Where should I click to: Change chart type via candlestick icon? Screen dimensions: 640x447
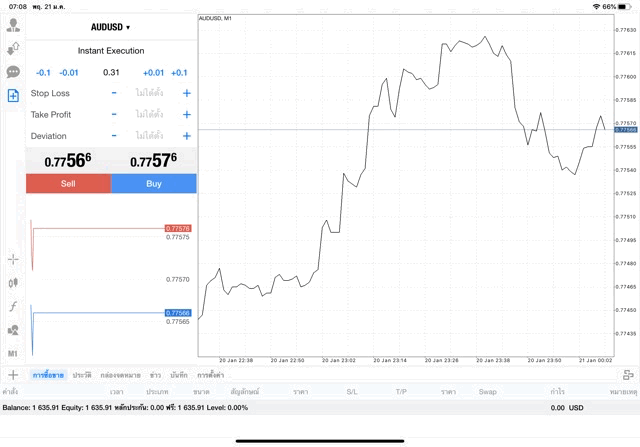click(x=13, y=283)
